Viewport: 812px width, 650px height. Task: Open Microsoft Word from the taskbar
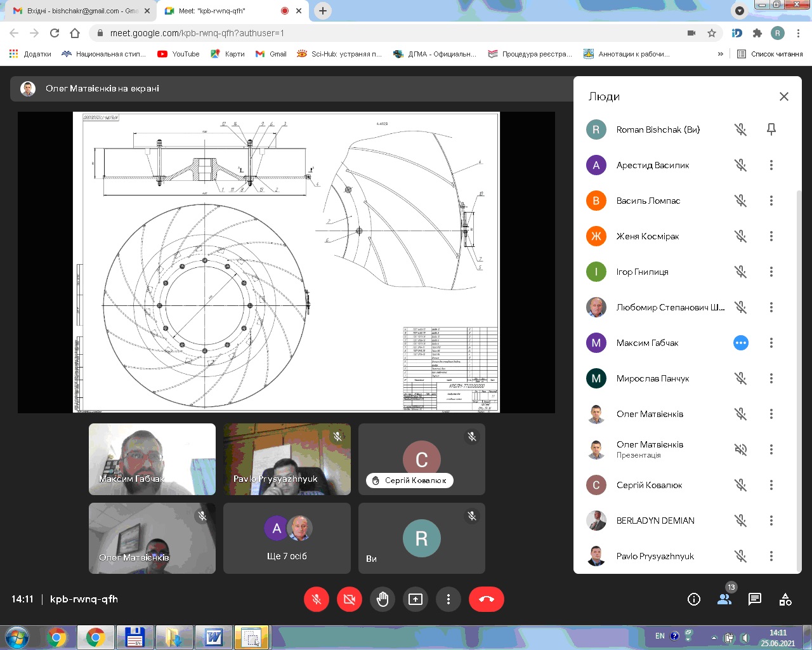[x=213, y=637]
